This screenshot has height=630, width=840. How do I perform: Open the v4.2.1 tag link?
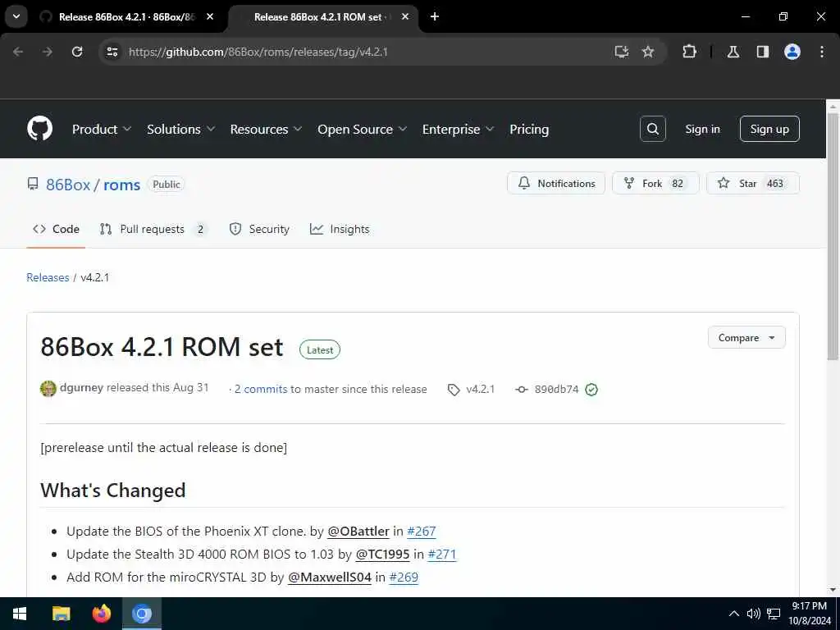(471, 390)
